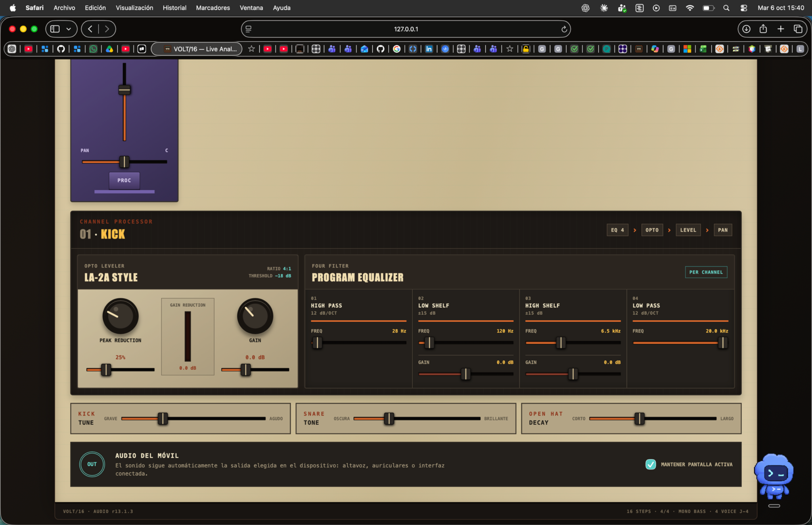Open the Google Drive favorite icon
This screenshot has height=525, width=812.
click(x=109, y=49)
